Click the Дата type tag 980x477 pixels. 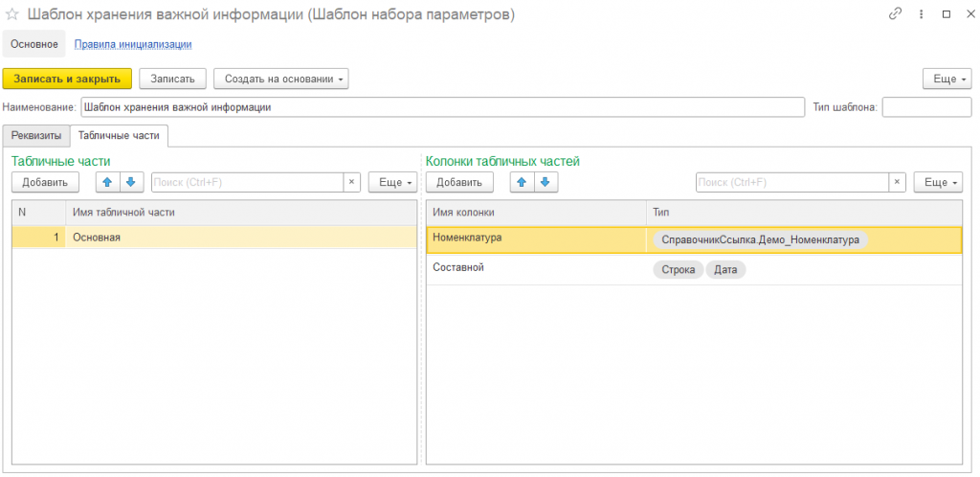point(725,270)
